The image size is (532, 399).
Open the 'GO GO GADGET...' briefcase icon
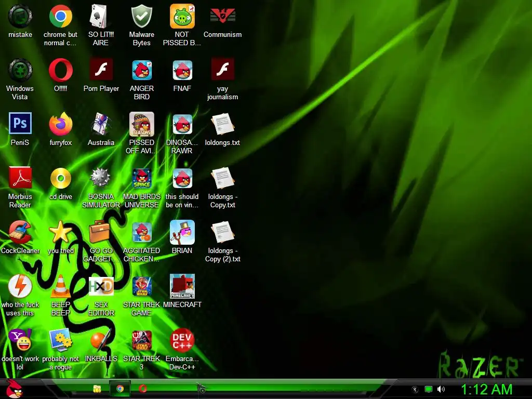[x=99, y=232]
